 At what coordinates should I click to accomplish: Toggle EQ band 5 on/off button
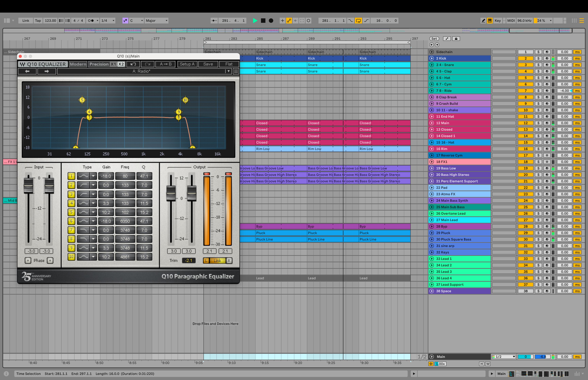71,212
